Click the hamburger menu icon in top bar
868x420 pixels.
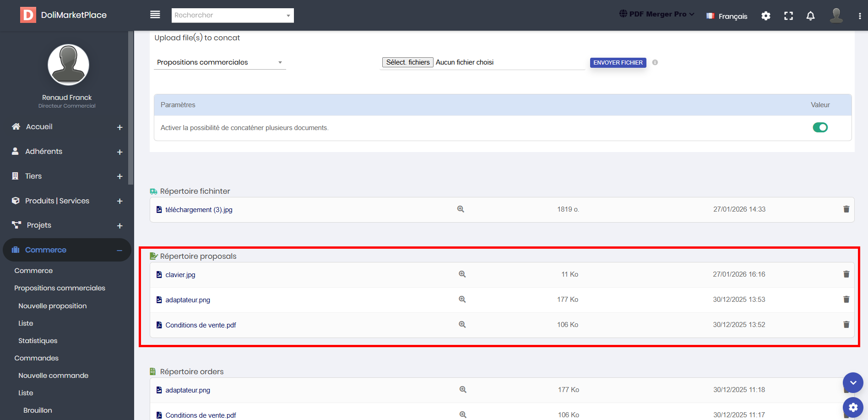[155, 15]
